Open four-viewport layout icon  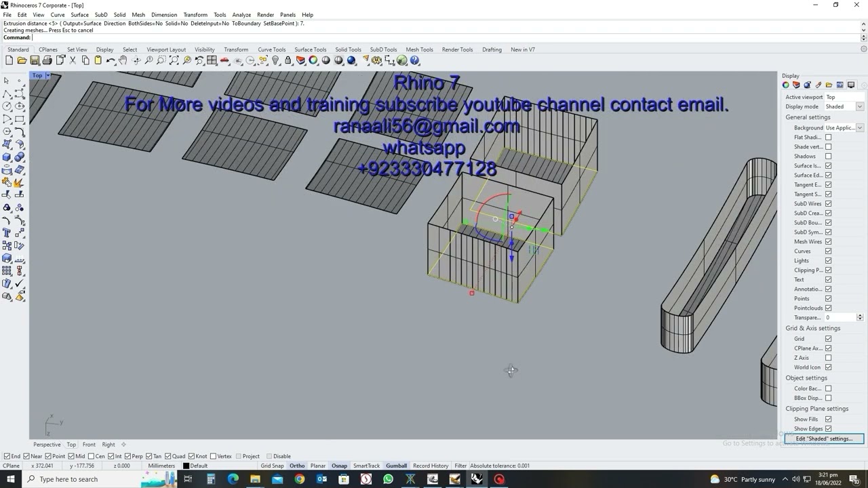point(212,60)
